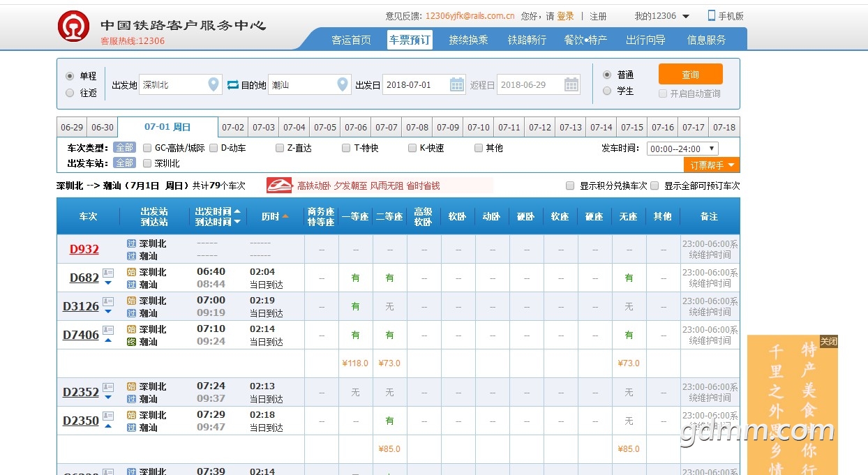The image size is (868, 475).
Task: Collapse price details arrow for D7406
Action: 108,340
